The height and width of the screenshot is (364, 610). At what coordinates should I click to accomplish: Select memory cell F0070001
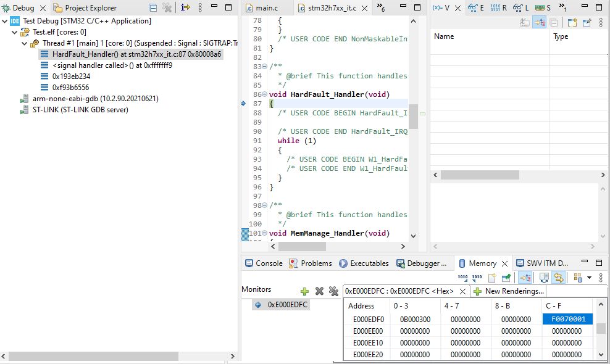click(567, 320)
